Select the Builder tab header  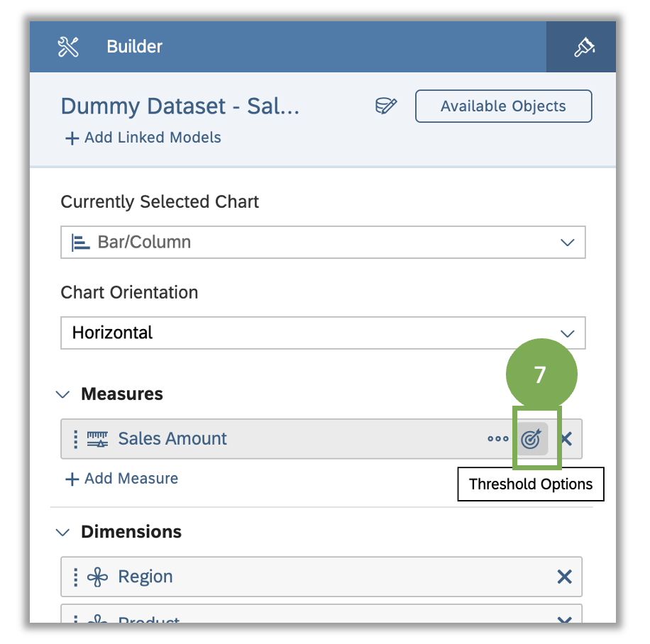(x=134, y=46)
